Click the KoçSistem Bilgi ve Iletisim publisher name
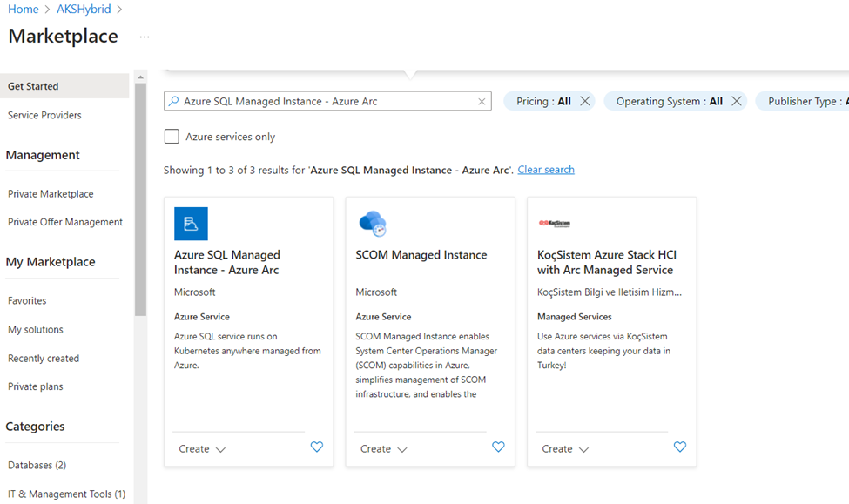The height and width of the screenshot is (504, 849). coord(610,292)
